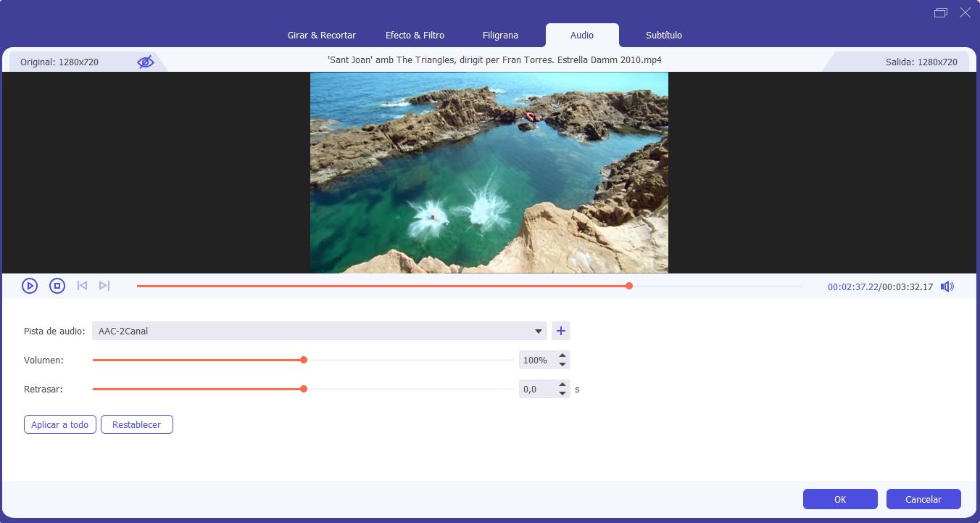980x523 pixels.
Task: Click the Cancelar button
Action: point(923,499)
